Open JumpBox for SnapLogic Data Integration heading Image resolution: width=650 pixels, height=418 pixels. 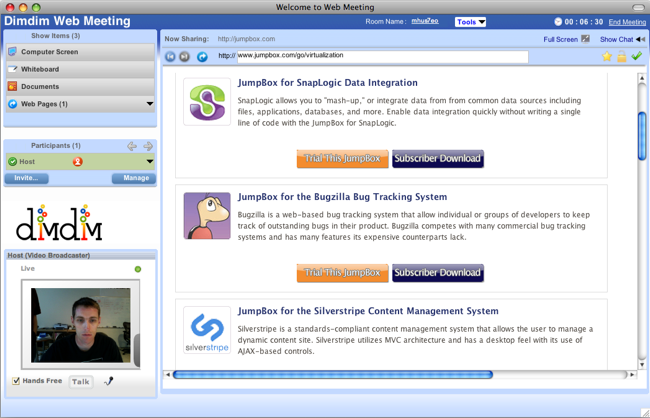click(x=327, y=83)
